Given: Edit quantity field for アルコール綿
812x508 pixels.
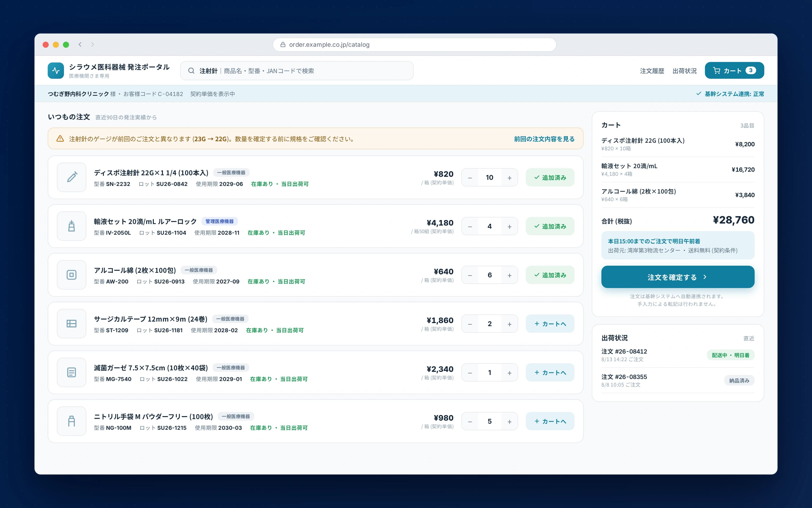Looking at the screenshot, I should click(489, 275).
